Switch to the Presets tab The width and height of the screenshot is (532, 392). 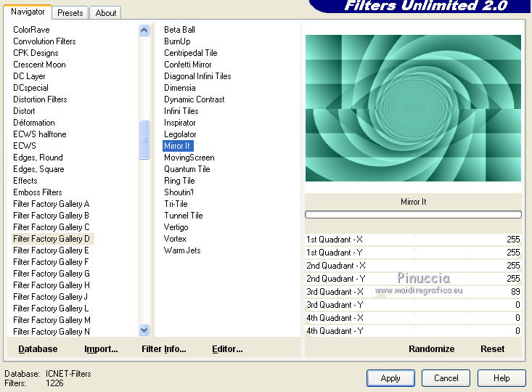click(70, 13)
